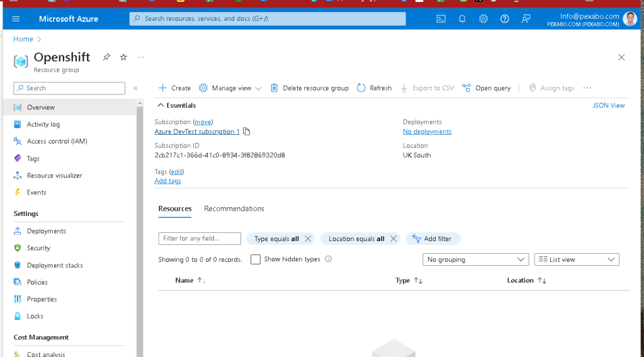Click Delete resource group
The image size is (644, 357).
[309, 88]
